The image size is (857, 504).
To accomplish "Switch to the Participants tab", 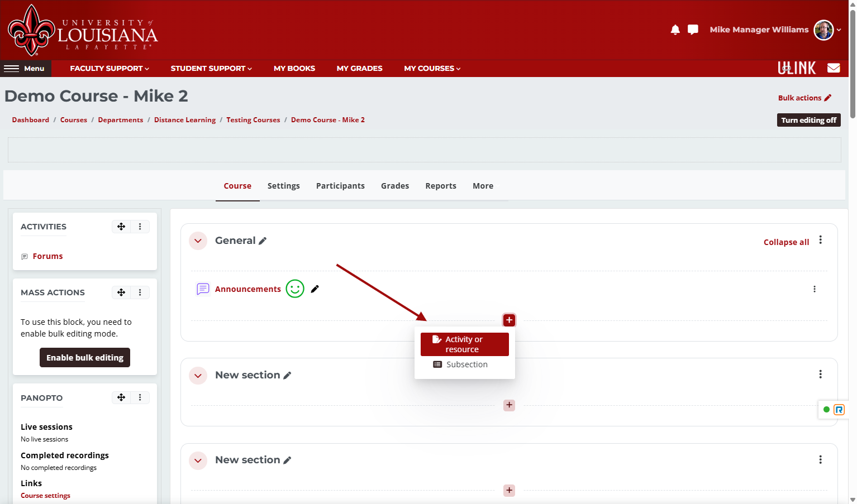I will pos(340,186).
